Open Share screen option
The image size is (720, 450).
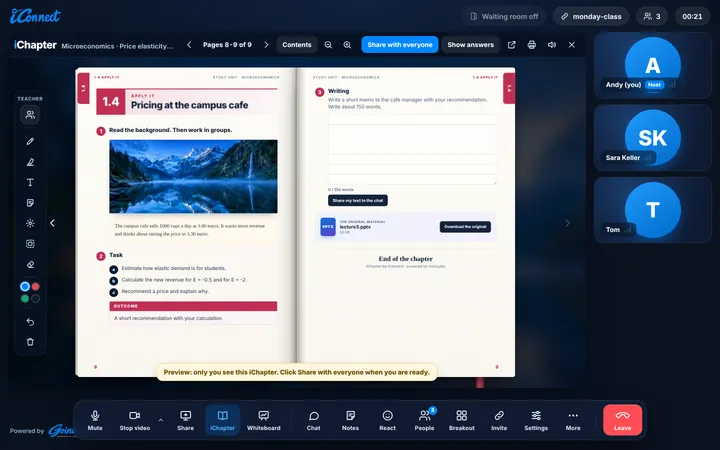coord(186,420)
